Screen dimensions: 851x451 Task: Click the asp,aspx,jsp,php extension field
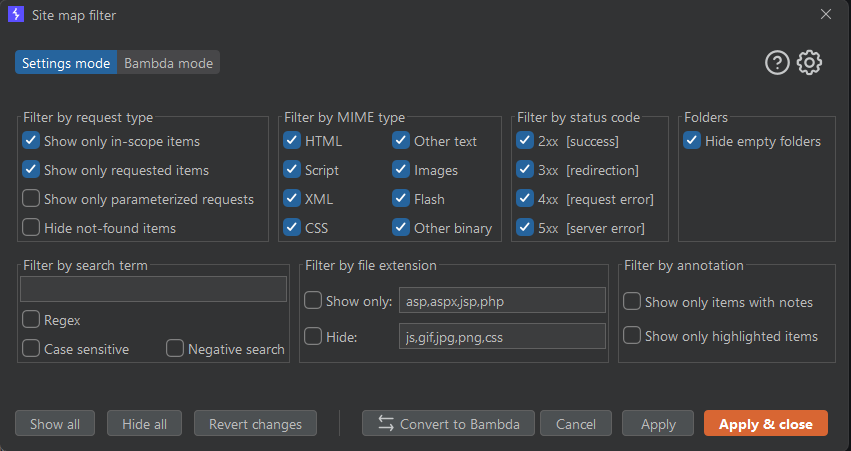click(x=502, y=301)
